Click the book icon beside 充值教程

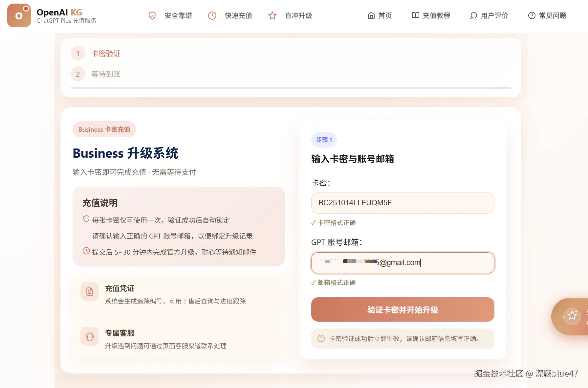(x=416, y=15)
